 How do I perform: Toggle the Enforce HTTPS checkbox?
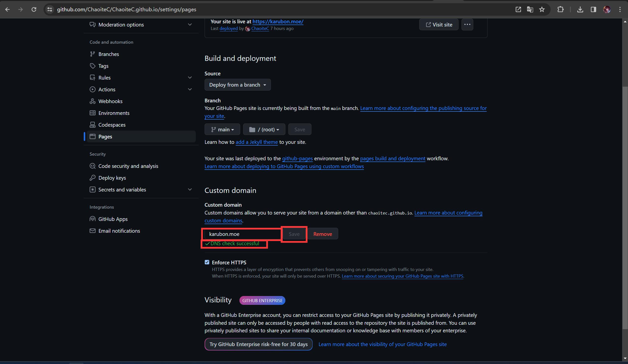pos(207,262)
